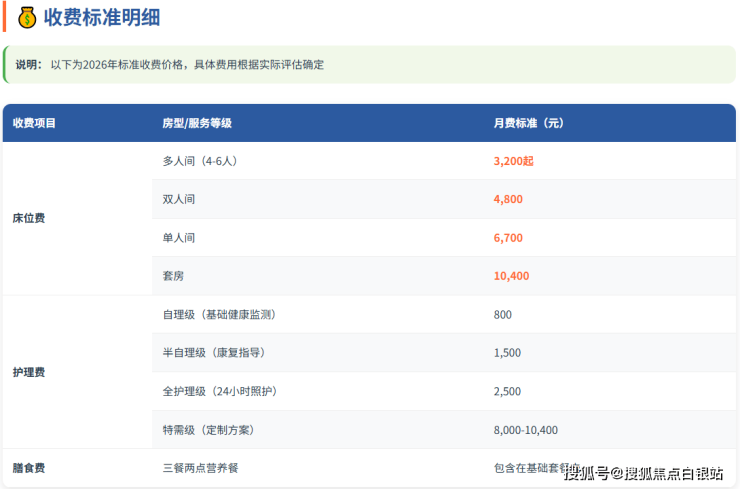This screenshot has width=740, height=489.
Task: Click the 护理费 category cell
Action: 29,372
